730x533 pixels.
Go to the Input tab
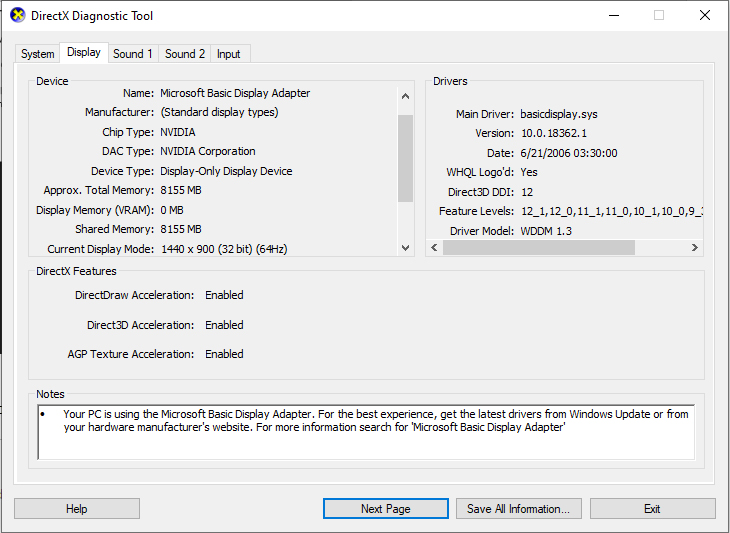pos(228,54)
